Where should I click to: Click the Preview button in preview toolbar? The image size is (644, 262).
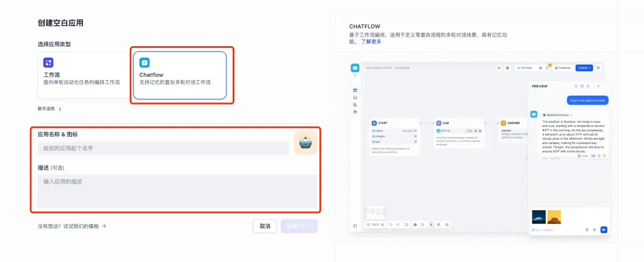(x=524, y=68)
